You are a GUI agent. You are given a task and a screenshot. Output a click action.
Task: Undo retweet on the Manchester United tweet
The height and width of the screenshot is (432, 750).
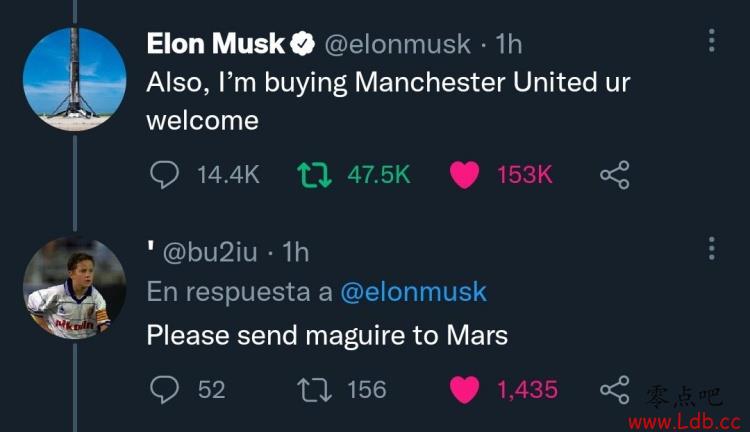[x=314, y=175]
